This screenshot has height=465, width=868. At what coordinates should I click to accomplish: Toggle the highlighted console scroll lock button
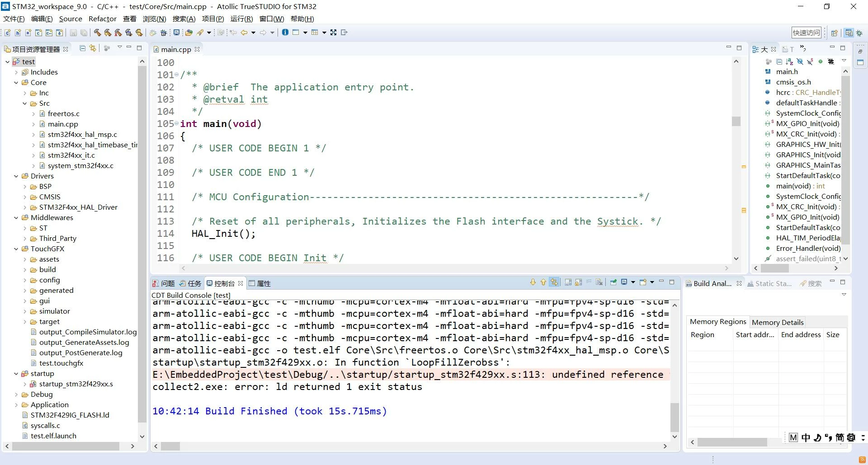click(x=554, y=282)
